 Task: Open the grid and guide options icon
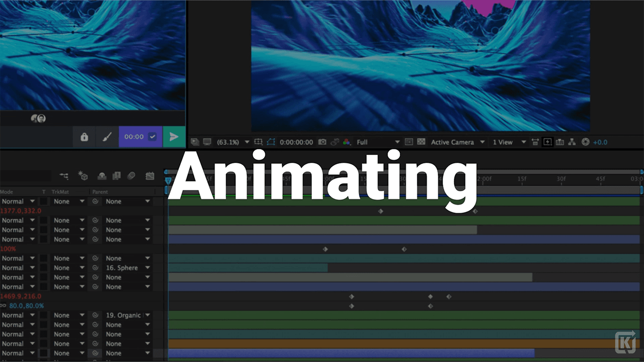click(x=258, y=142)
